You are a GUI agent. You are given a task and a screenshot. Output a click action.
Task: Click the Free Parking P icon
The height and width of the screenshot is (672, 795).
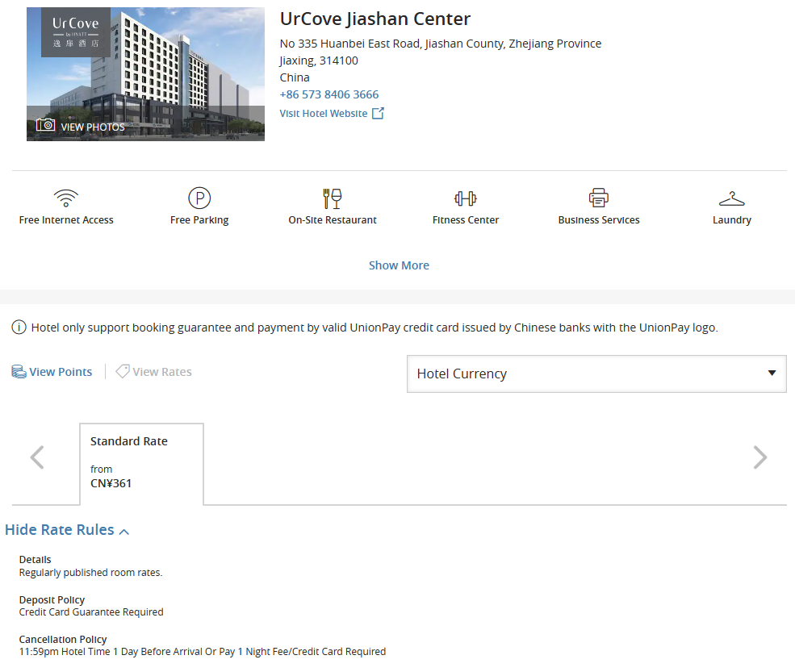click(199, 198)
